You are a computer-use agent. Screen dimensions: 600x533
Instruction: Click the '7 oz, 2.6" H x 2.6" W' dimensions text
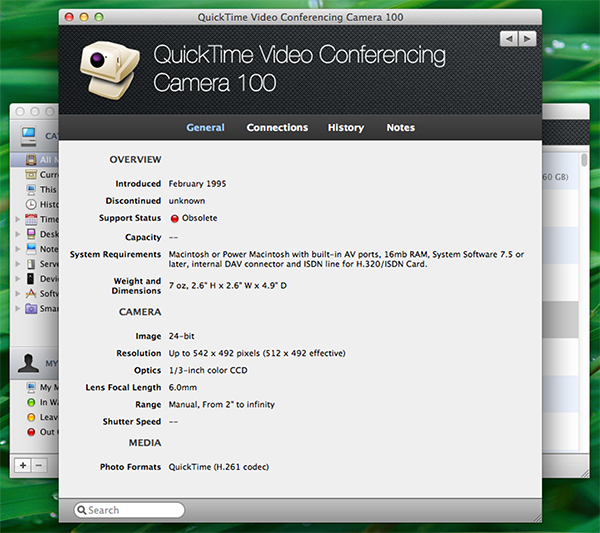(228, 285)
